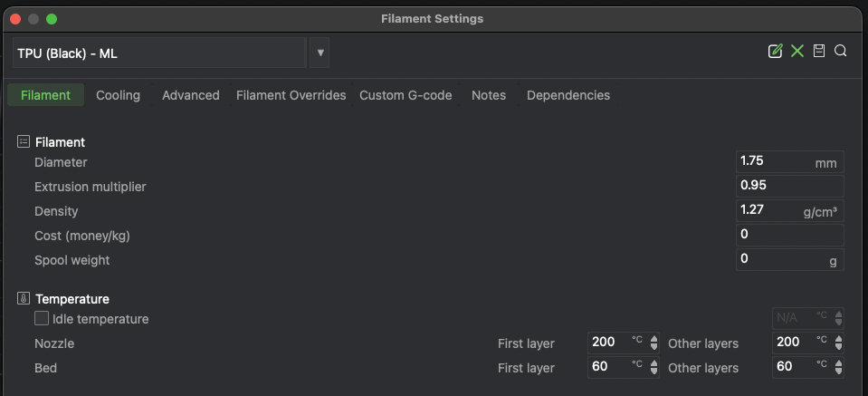This screenshot has width=868, height=396.
Task: Switch to the Dependencies tab
Action: pos(568,95)
